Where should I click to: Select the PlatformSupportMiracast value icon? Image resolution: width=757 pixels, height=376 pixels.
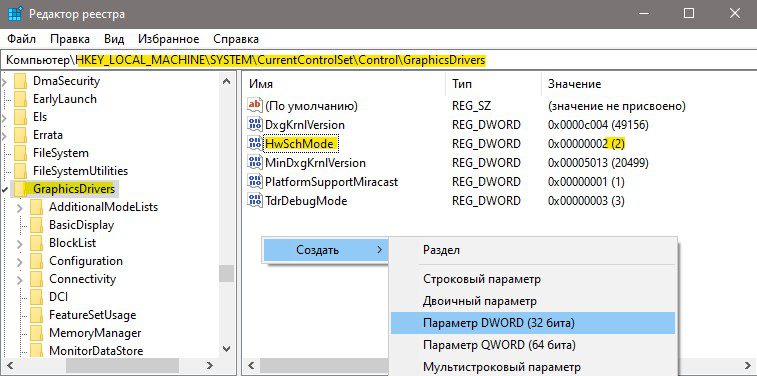pos(254,181)
